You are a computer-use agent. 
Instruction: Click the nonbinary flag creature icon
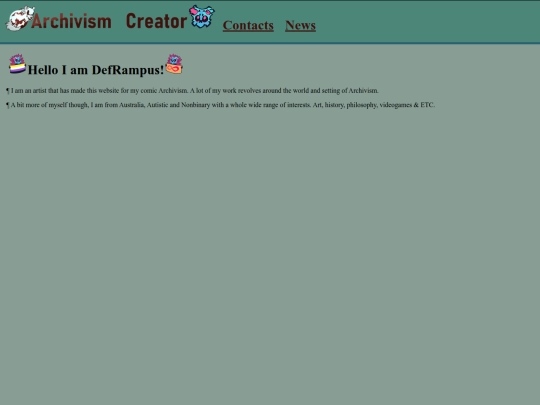17,64
